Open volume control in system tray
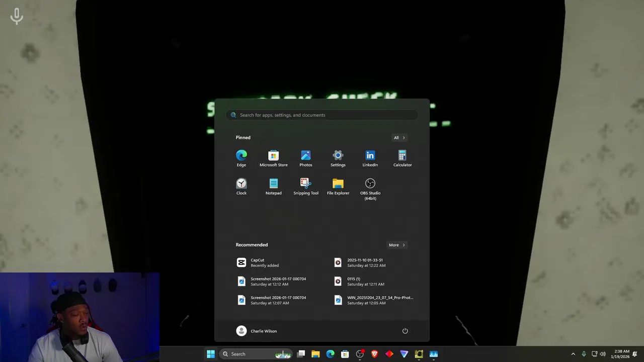 [x=603, y=354]
